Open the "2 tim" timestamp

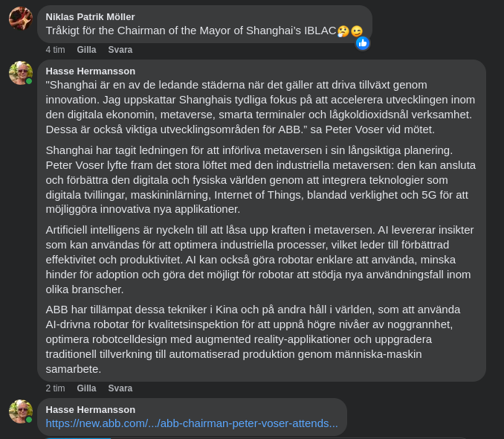pyautogui.click(x=55, y=388)
